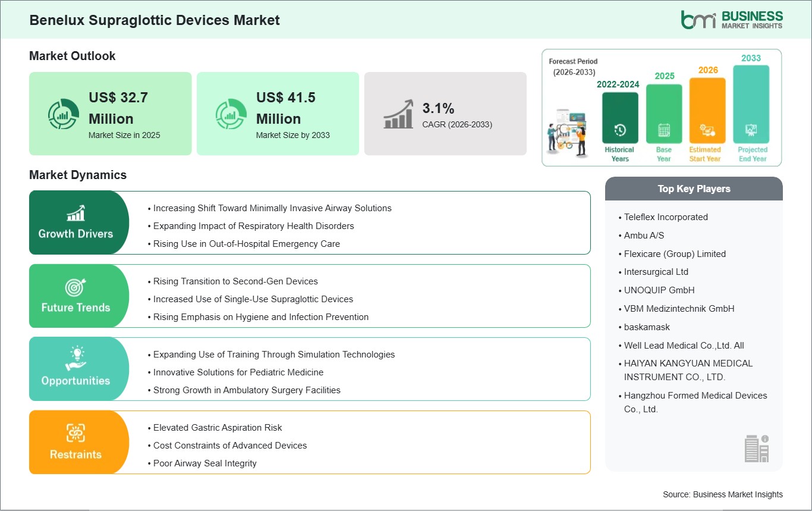Click the 2026 Estimated Start Year orange bar
The image size is (812, 511).
(707, 111)
